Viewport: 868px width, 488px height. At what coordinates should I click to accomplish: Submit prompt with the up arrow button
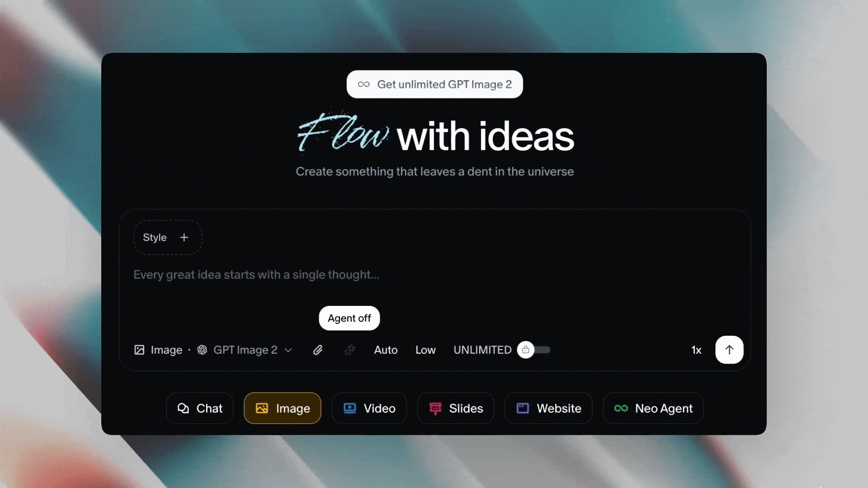coord(729,350)
